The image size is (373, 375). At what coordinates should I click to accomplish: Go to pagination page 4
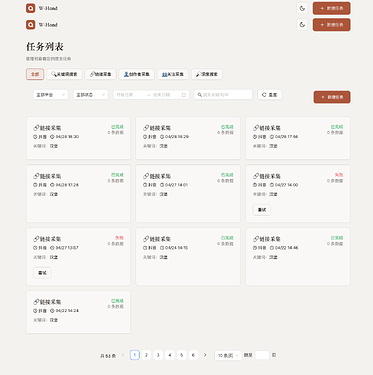click(170, 355)
